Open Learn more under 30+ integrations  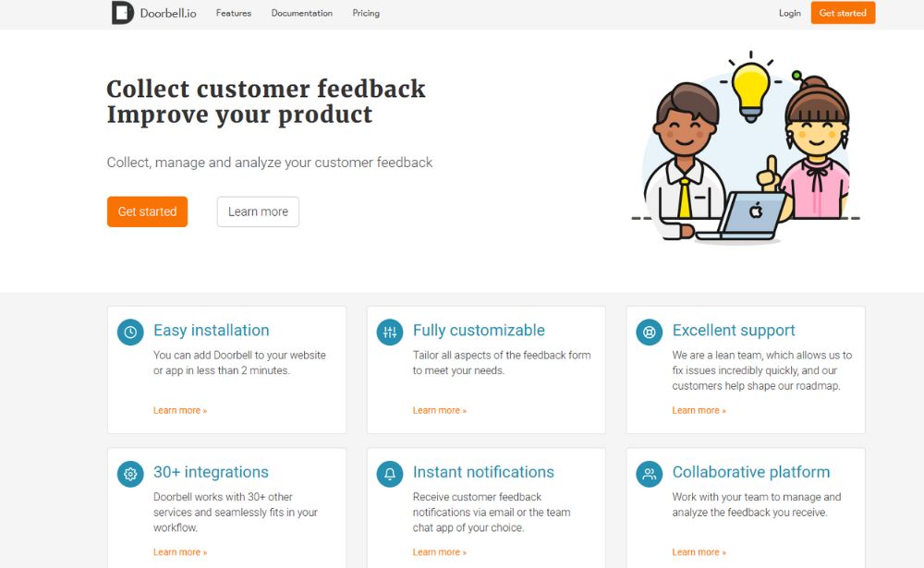180,552
